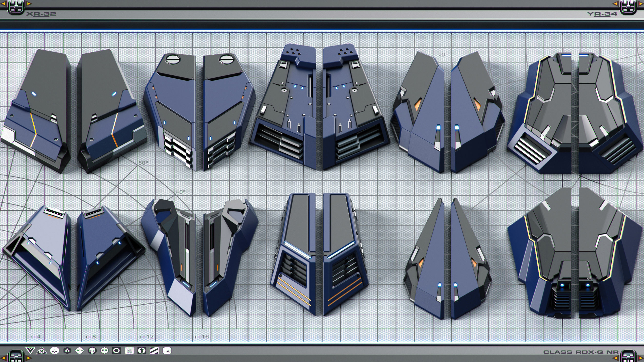This screenshot has height=362, width=644.
Task: Click the r=12 radius marker
Action: pos(147,336)
